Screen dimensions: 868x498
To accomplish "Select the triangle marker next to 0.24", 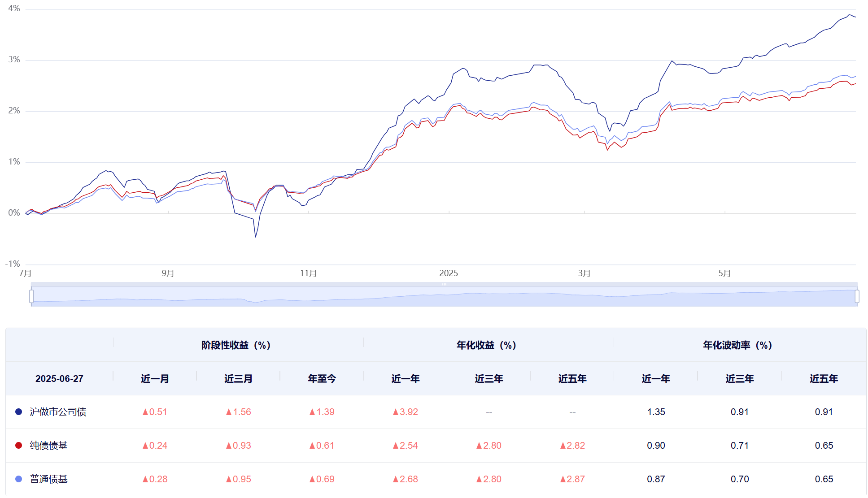I will click(145, 445).
